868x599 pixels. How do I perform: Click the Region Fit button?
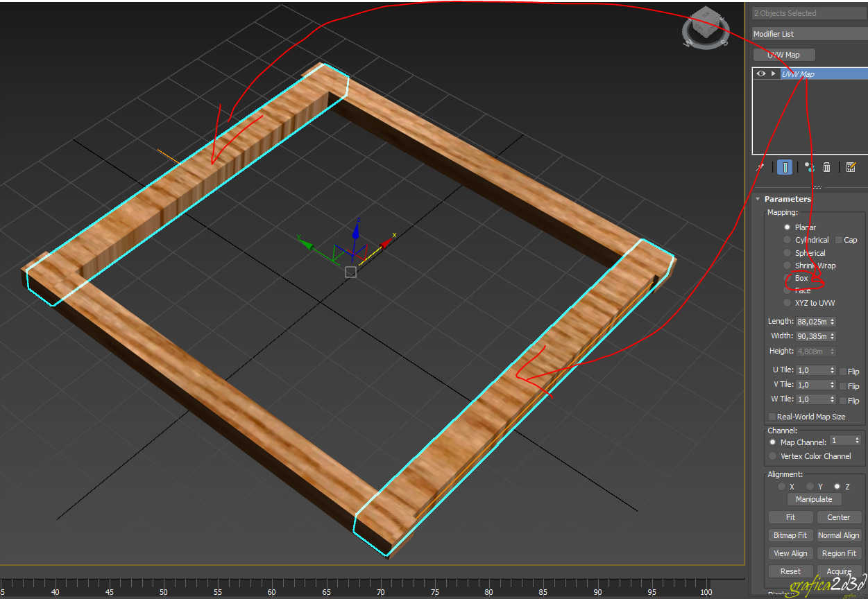click(x=838, y=553)
